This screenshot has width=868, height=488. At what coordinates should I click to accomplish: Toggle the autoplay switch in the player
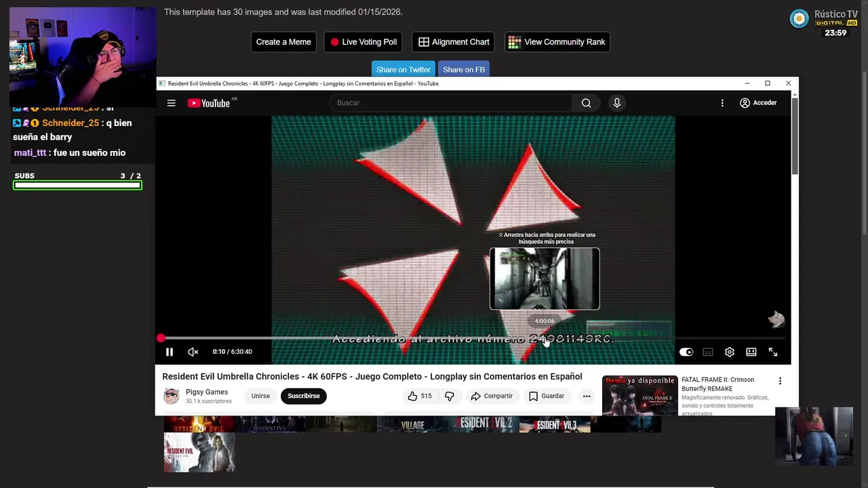click(686, 352)
